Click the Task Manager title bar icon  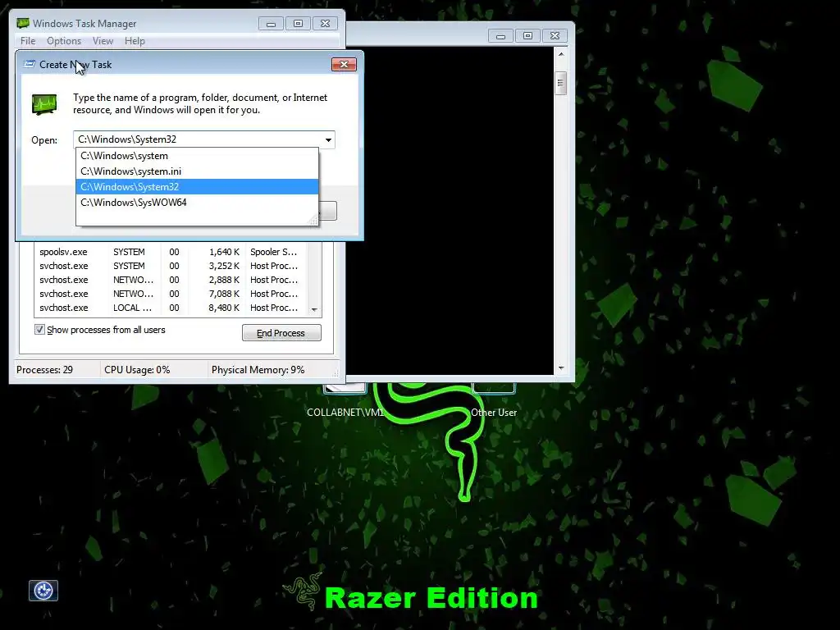pos(22,23)
